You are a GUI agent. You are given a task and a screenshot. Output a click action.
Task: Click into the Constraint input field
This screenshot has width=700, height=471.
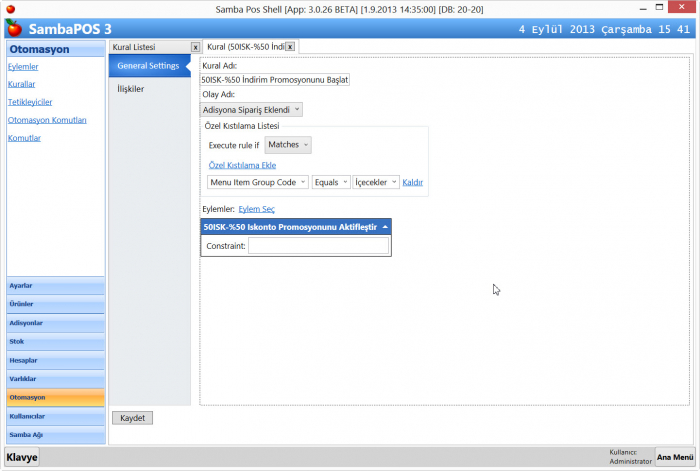tap(318, 245)
